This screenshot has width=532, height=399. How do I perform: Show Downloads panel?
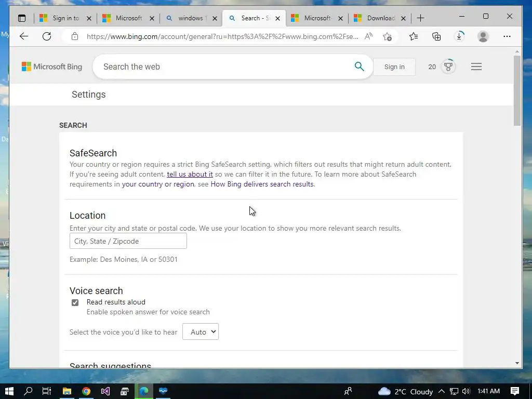pos(459,36)
